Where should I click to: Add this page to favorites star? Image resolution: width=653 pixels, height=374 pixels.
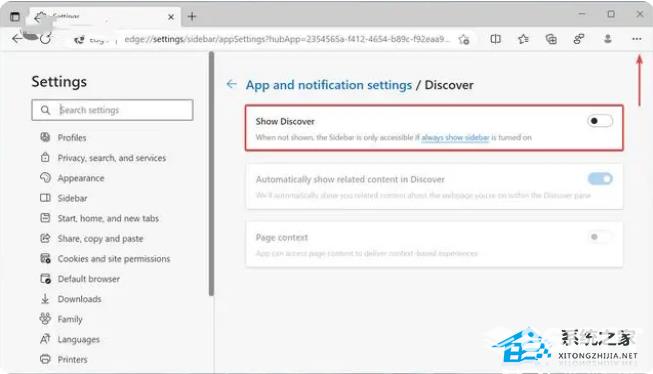coord(464,40)
